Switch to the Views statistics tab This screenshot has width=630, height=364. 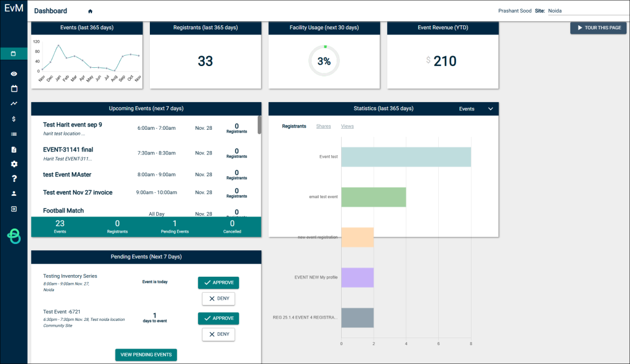pyautogui.click(x=347, y=126)
